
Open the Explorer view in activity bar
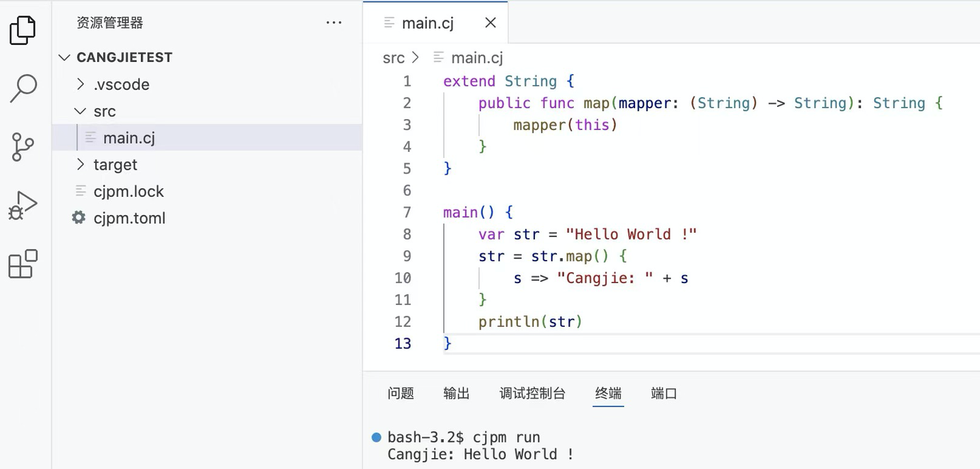pos(22,30)
